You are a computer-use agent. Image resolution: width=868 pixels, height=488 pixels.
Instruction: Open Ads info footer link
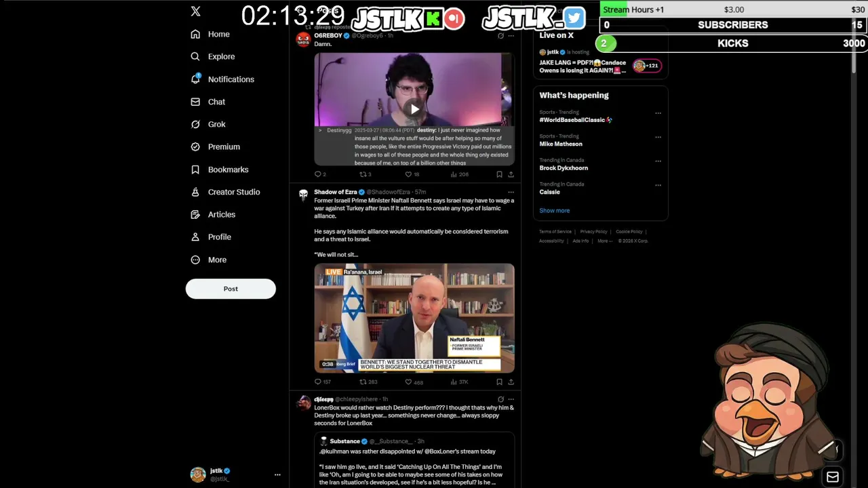(580, 241)
